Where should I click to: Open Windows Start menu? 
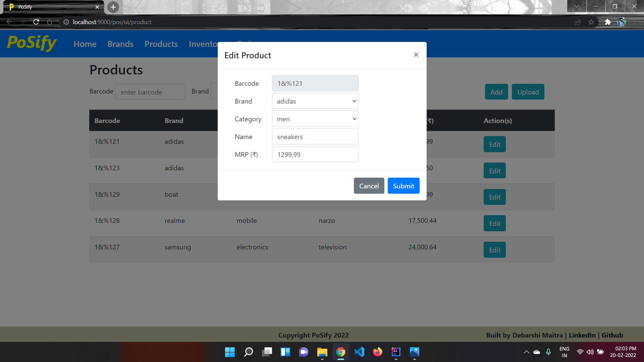230,352
